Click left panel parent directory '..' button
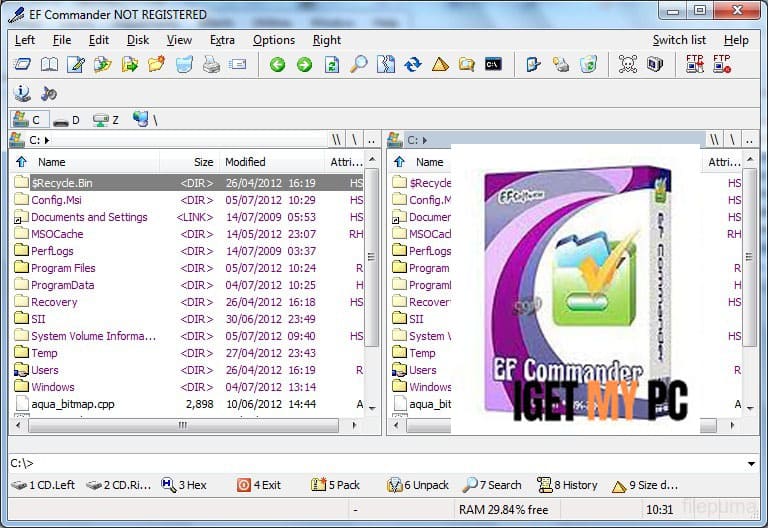This screenshot has width=768, height=528. coord(371,140)
